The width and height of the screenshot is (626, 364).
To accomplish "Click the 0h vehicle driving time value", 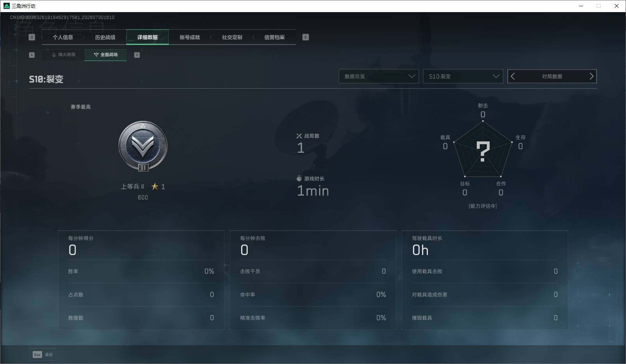I will 420,250.
